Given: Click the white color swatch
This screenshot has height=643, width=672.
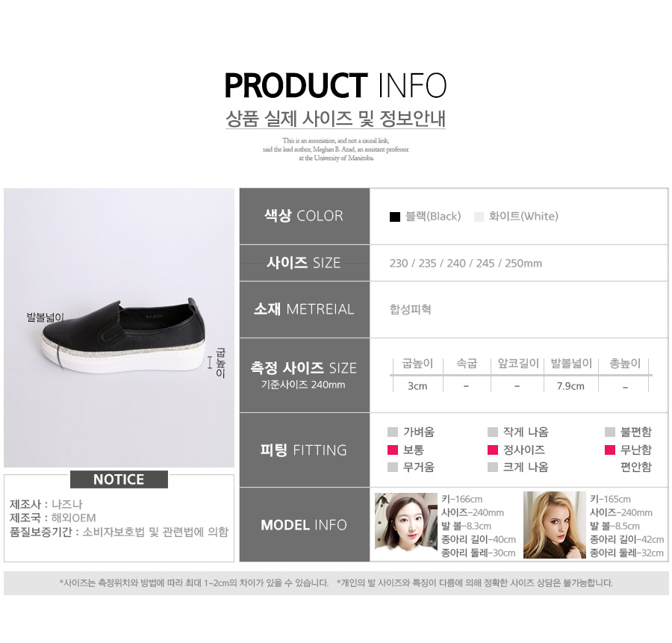Looking at the screenshot, I should 479,217.
